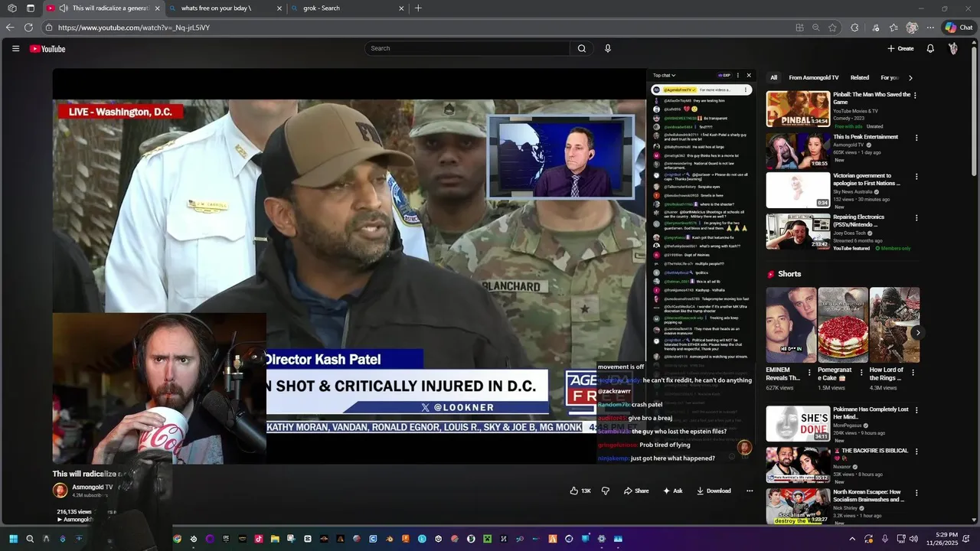This screenshot has height=551, width=980.
Task: Open the YouTube guide hamburger menu
Action: [15, 48]
